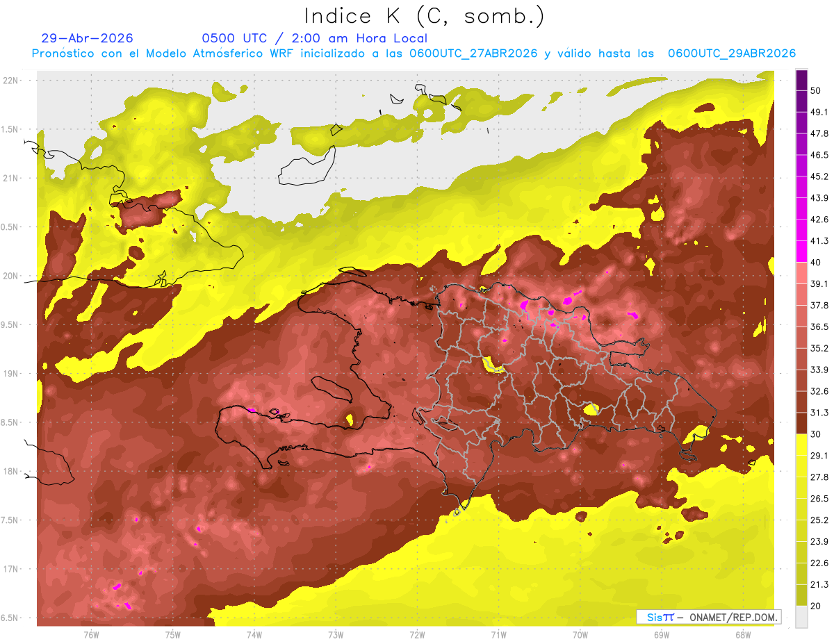Select the magenta 40 colorbar segment
Screen dimensions: 834x644
pyautogui.click(x=801, y=252)
